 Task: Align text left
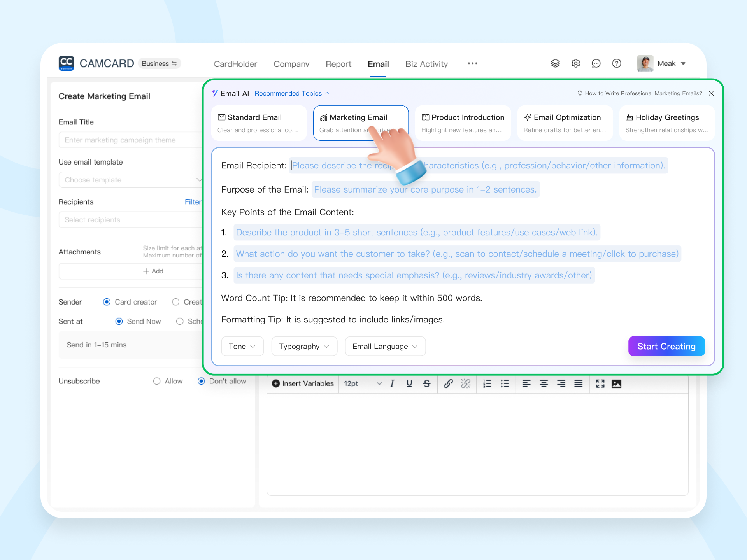tap(526, 384)
